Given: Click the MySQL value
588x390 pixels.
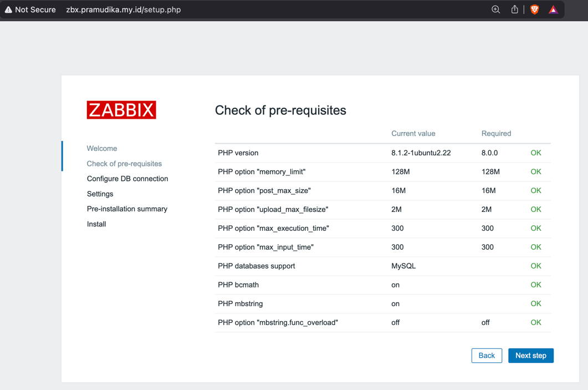Looking at the screenshot, I should (403, 266).
